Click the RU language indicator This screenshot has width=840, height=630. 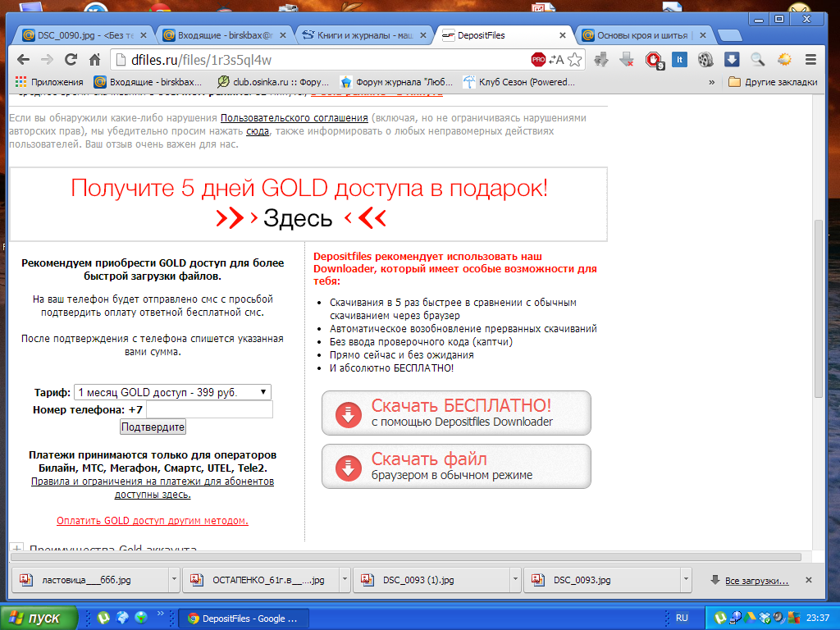pyautogui.click(x=682, y=618)
